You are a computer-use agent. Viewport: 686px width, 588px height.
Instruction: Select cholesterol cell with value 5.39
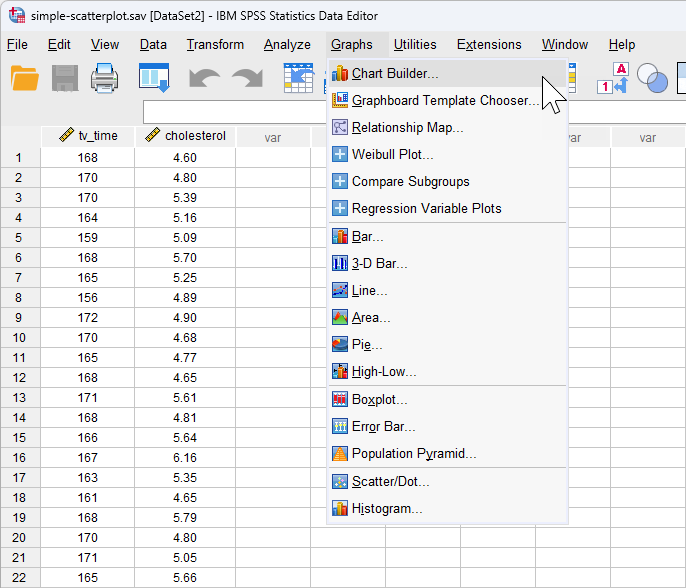coord(185,198)
